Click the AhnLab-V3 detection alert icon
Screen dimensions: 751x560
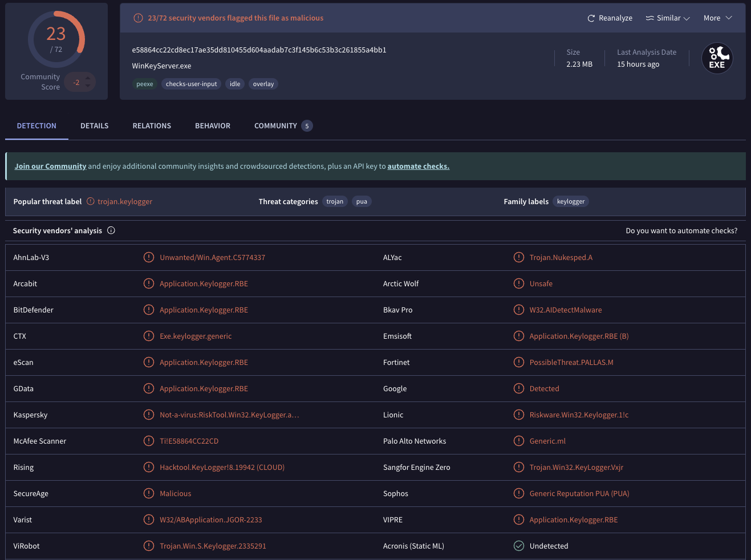point(149,257)
